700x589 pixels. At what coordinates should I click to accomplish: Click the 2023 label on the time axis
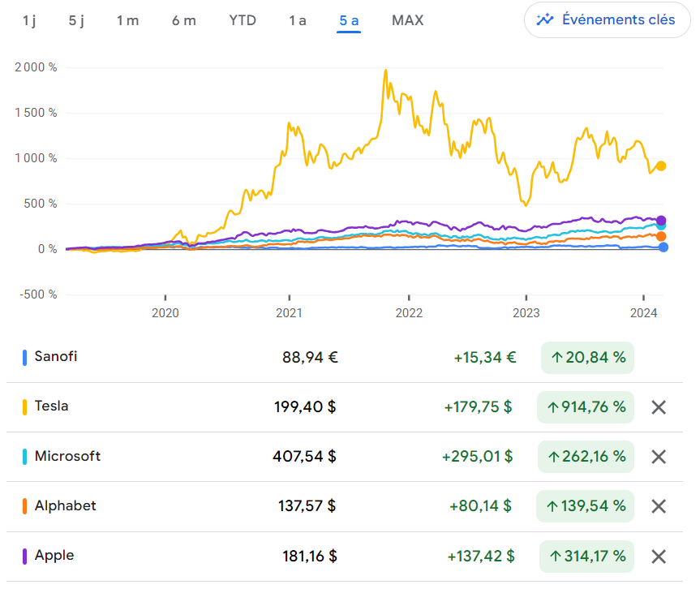click(x=526, y=313)
